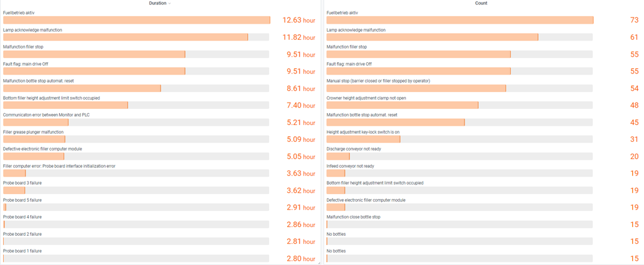The image size is (644, 265).
Task: Click the Count value 73
Action: (634, 21)
